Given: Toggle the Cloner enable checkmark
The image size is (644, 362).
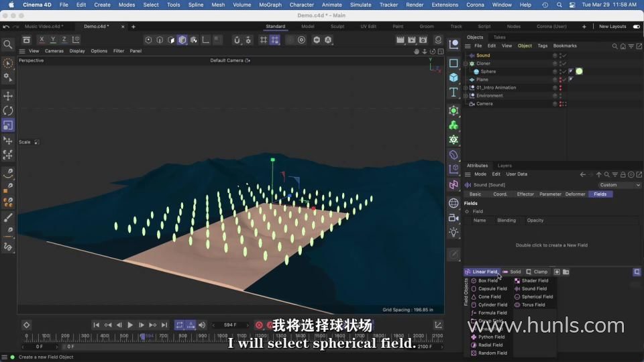Looking at the screenshot, I should [564, 64].
